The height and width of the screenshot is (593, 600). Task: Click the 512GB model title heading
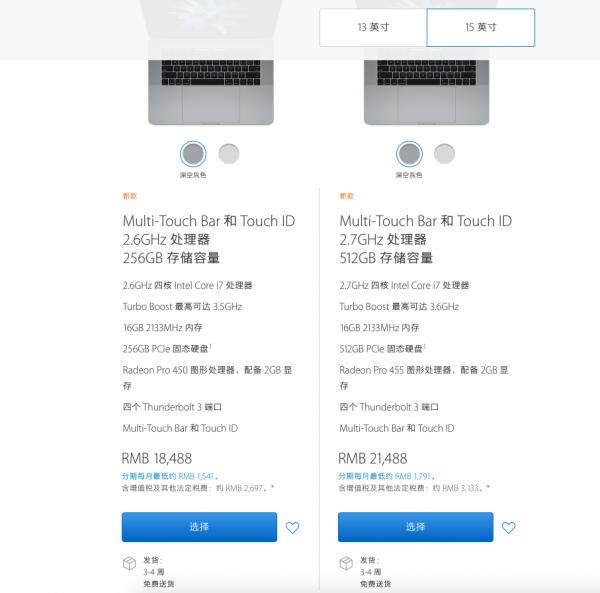point(426,239)
